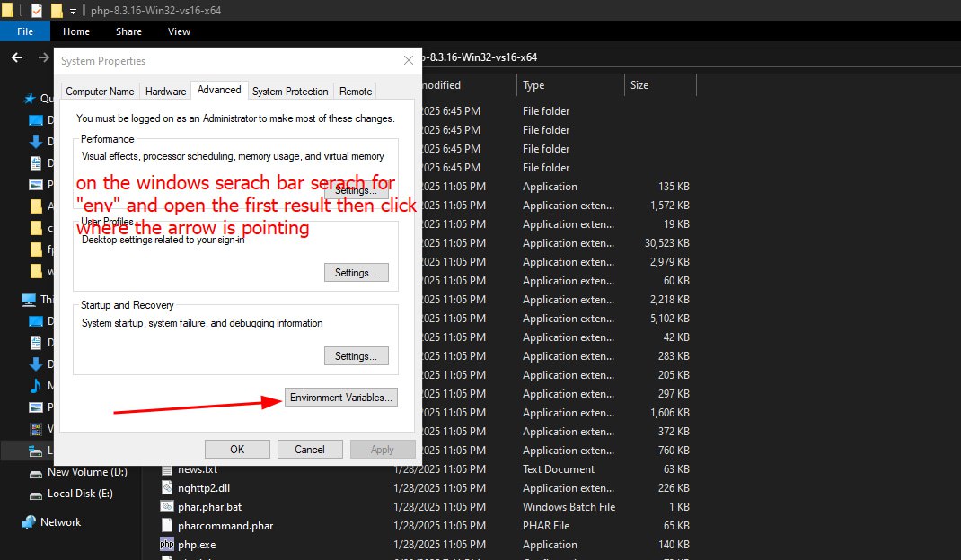Image resolution: width=961 pixels, height=560 pixels.
Task: Click the phar.phar.bat batch file icon
Action: 167,506
